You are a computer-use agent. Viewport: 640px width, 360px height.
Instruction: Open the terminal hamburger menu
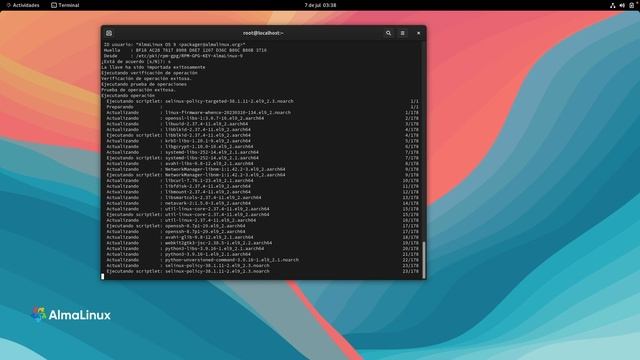pos(402,33)
